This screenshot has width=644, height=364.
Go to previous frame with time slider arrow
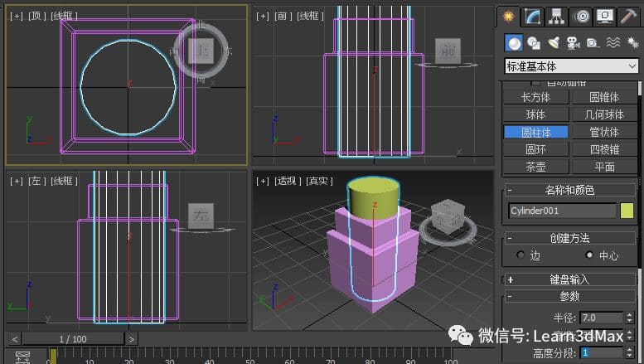(x=15, y=339)
